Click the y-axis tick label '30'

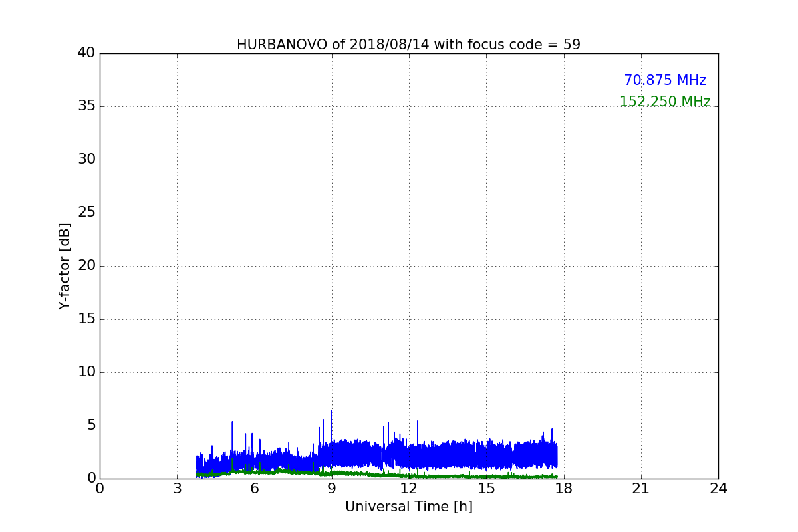click(86, 160)
